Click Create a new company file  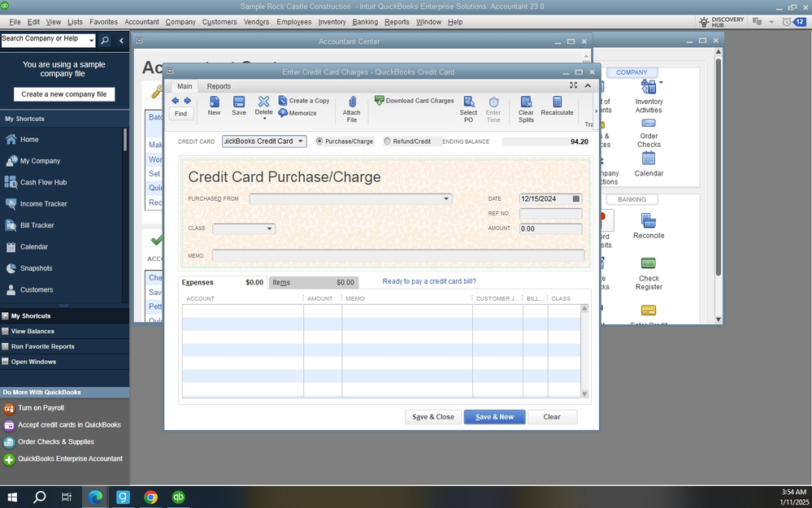coord(64,94)
